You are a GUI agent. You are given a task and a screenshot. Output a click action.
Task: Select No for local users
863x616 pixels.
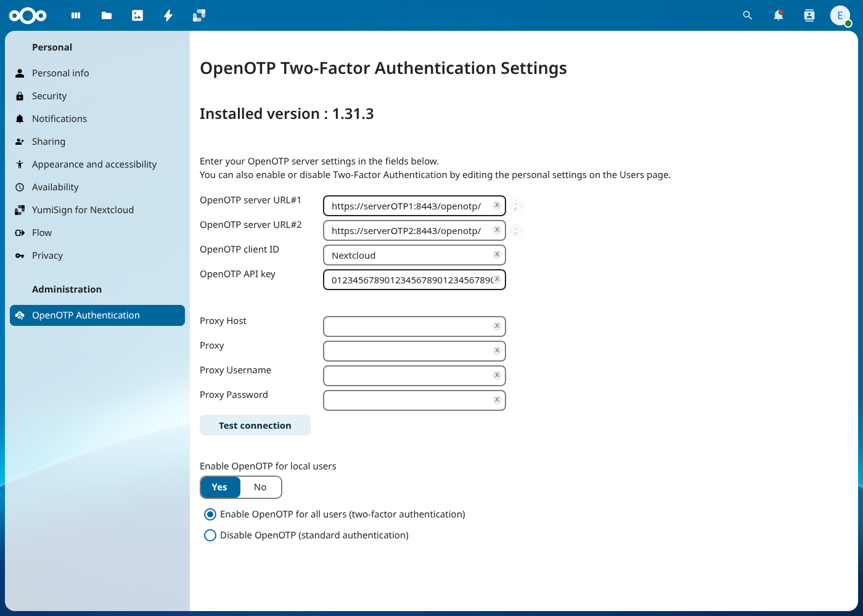click(261, 487)
